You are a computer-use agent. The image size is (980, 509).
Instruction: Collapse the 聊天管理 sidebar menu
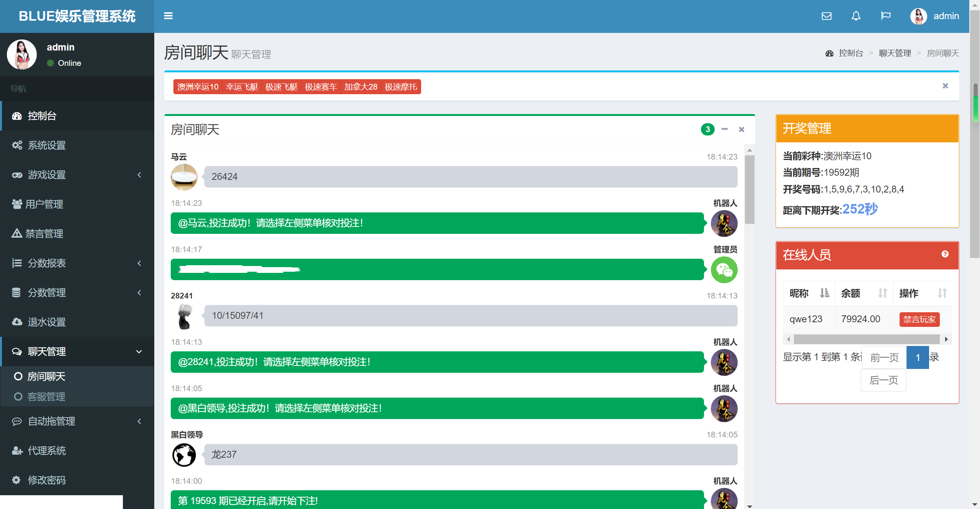[77, 352]
